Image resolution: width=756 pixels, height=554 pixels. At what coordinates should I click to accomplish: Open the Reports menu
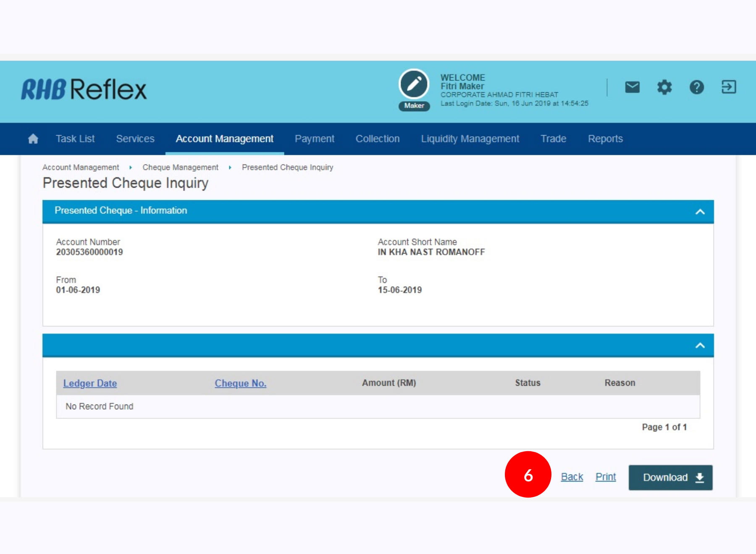point(605,139)
